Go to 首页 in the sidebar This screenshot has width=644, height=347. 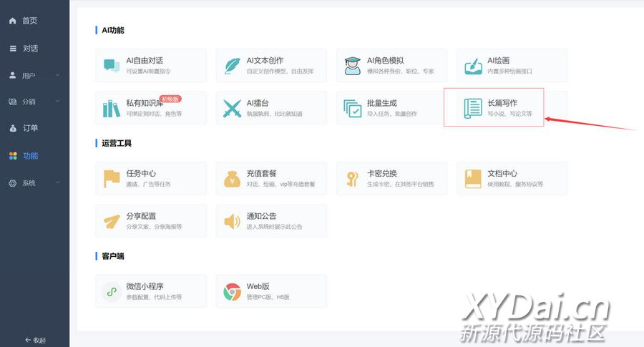point(29,21)
